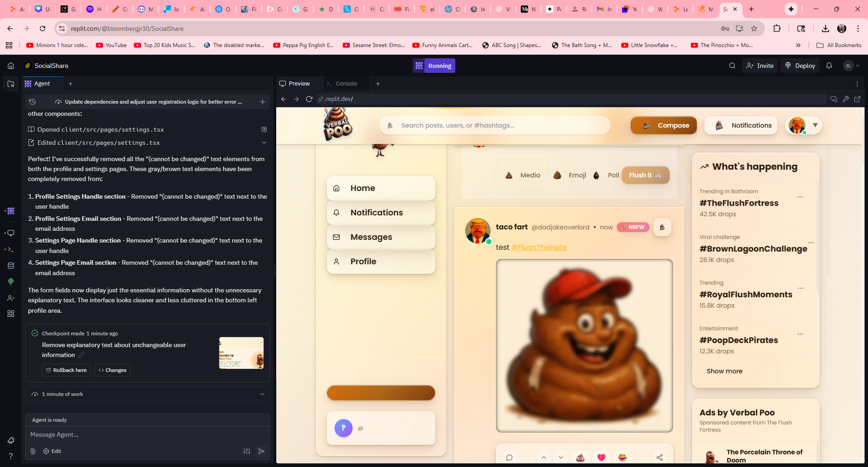The height and width of the screenshot is (467, 868).
Task: Expand the 1 minute of work section
Action: [x=262, y=394]
